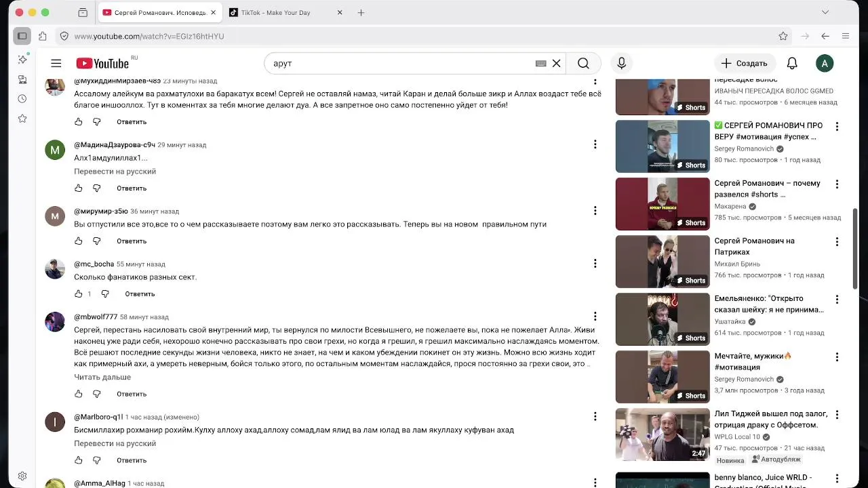The width and height of the screenshot is (868, 488).
Task: Open the СЕРГЕЙ РОМАНОВИЧ ПРО ВЕРУ video title
Action: (x=768, y=131)
